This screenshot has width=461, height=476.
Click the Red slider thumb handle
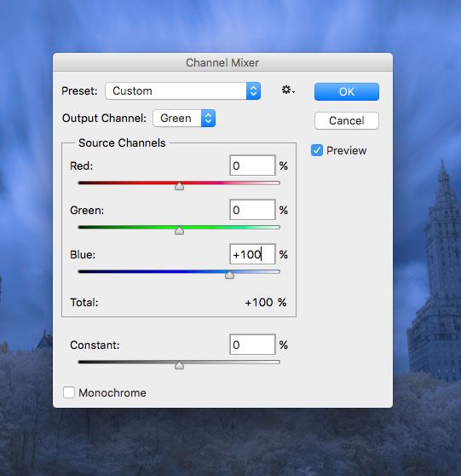click(x=179, y=186)
